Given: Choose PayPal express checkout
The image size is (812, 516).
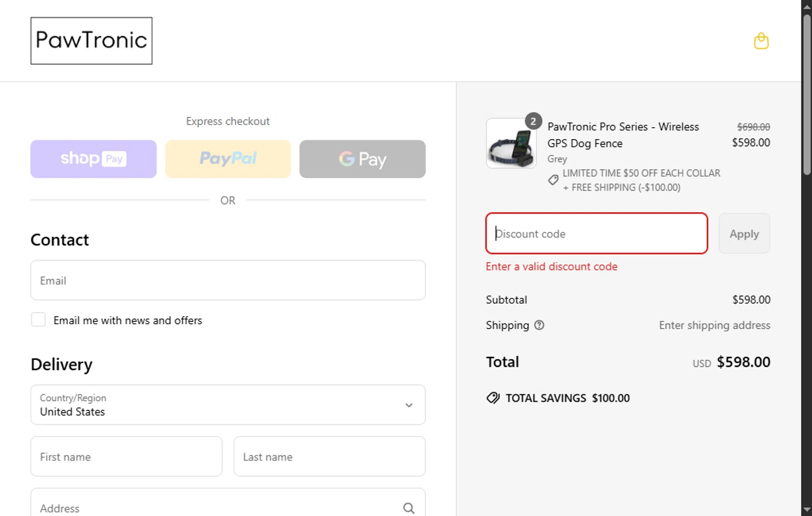Looking at the screenshot, I should point(228,159).
